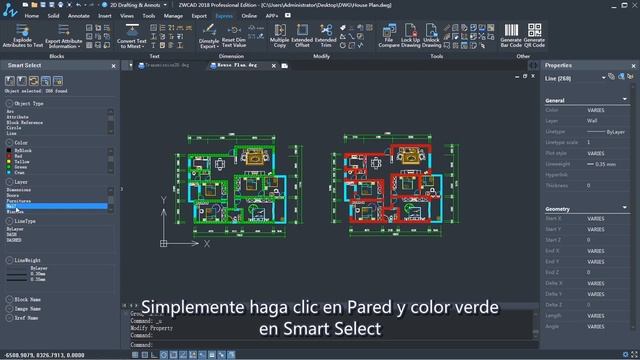Viewport: 640px width, 360px height.
Task: Select Multiple Copy tool
Action: click(x=280, y=36)
